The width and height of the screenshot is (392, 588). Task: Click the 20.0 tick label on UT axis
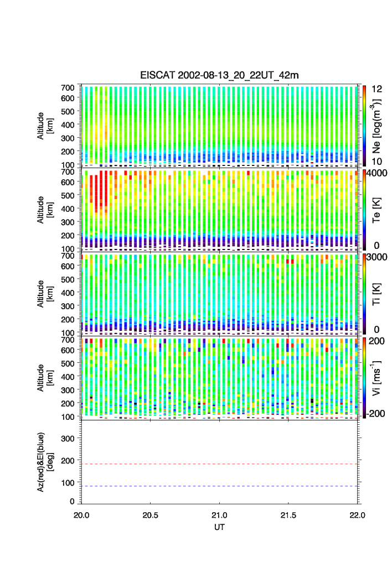point(81,515)
